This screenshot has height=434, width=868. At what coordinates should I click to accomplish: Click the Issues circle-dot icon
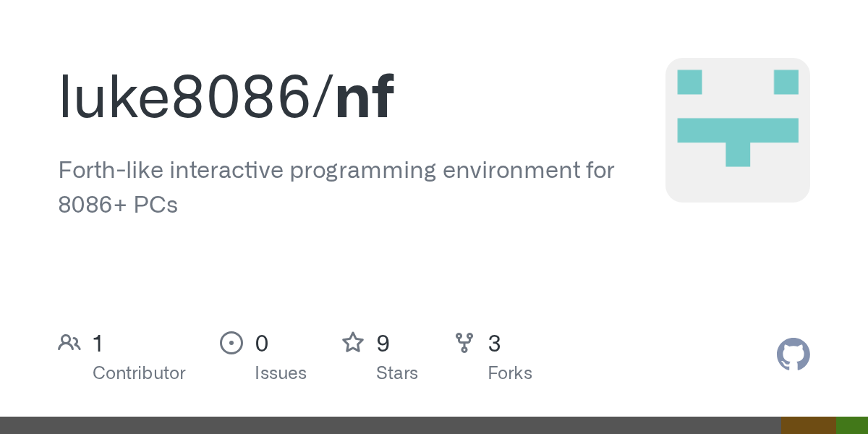[231, 343]
